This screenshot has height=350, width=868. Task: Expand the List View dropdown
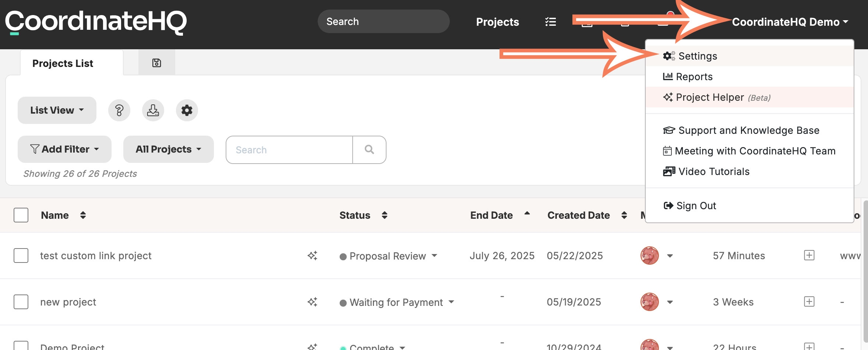click(x=57, y=110)
